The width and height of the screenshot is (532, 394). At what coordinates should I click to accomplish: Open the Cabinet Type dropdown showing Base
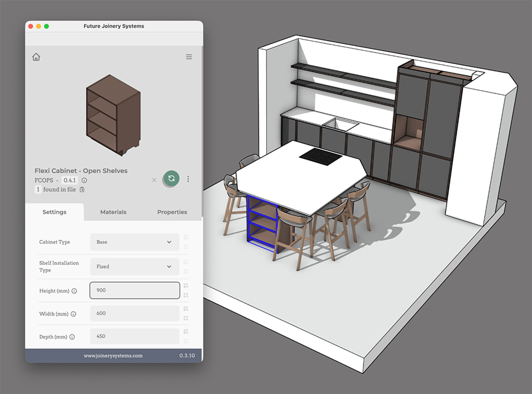(134, 242)
